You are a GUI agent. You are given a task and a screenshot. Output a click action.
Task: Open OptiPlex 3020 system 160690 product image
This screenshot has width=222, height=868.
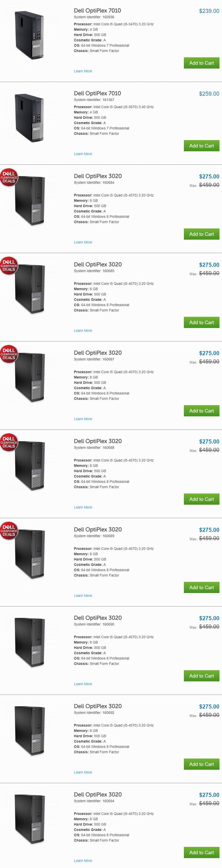click(x=30, y=643)
